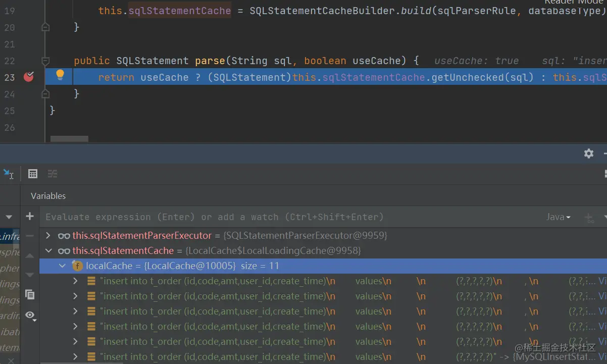Click the {LocalCache$LocalLoadingCache@9958} value

(x=273, y=251)
